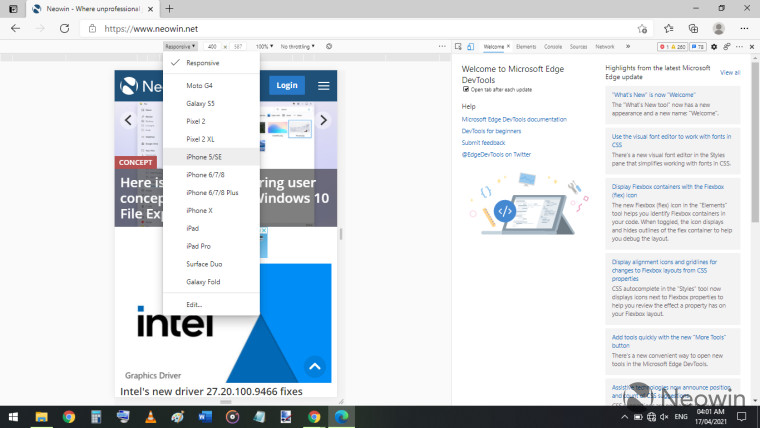760x428 pixels.
Task: Click the rotate device orientation icon
Action: (x=329, y=47)
